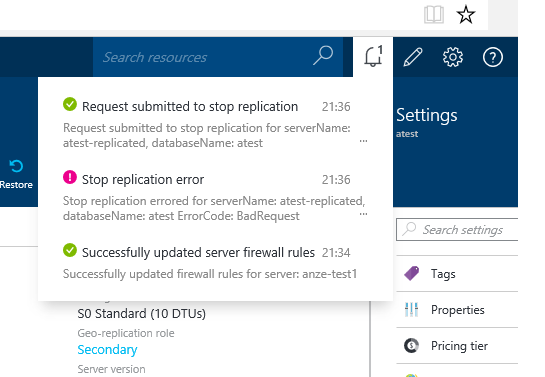Open 'Stop replication error' notification title
Image resolution: width=545 pixels, height=377 pixels.
(x=143, y=179)
